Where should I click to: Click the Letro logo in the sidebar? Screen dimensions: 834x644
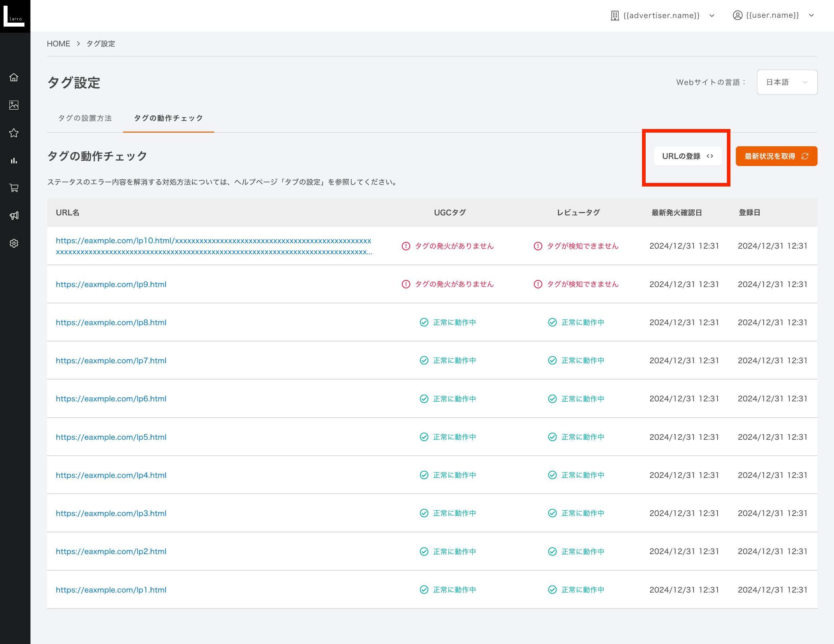pyautogui.click(x=14, y=16)
